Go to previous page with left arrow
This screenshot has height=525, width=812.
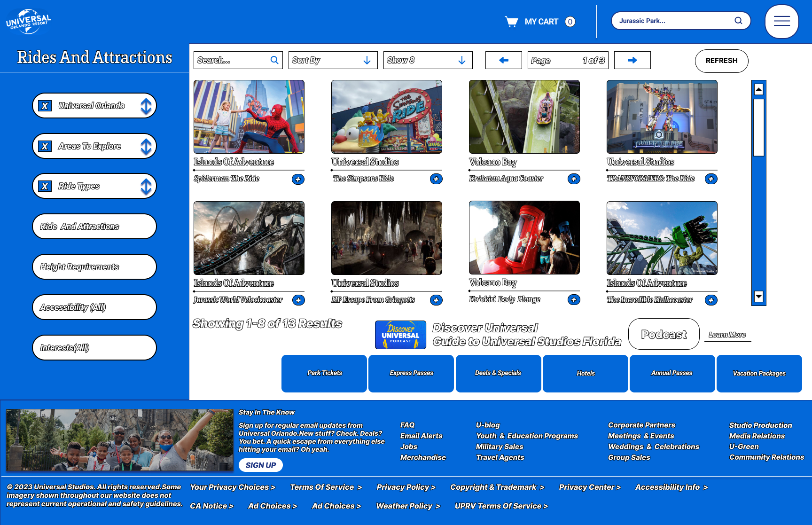click(503, 60)
